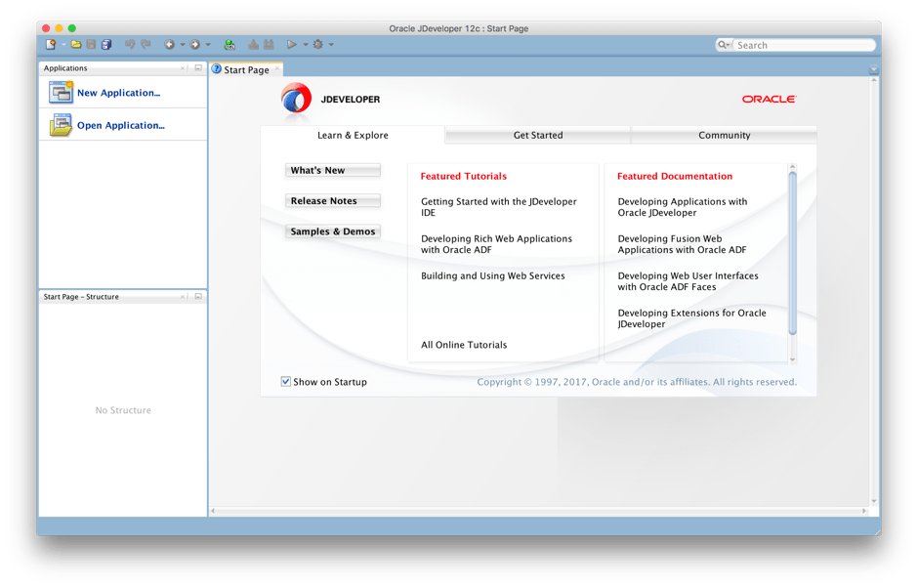Image resolution: width=918 pixels, height=588 pixels.
Task: Click the Debug bug icon
Action: 318,45
